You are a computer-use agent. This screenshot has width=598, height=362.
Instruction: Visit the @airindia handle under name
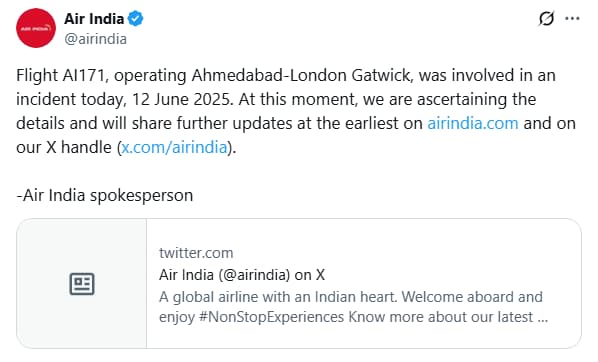95,39
